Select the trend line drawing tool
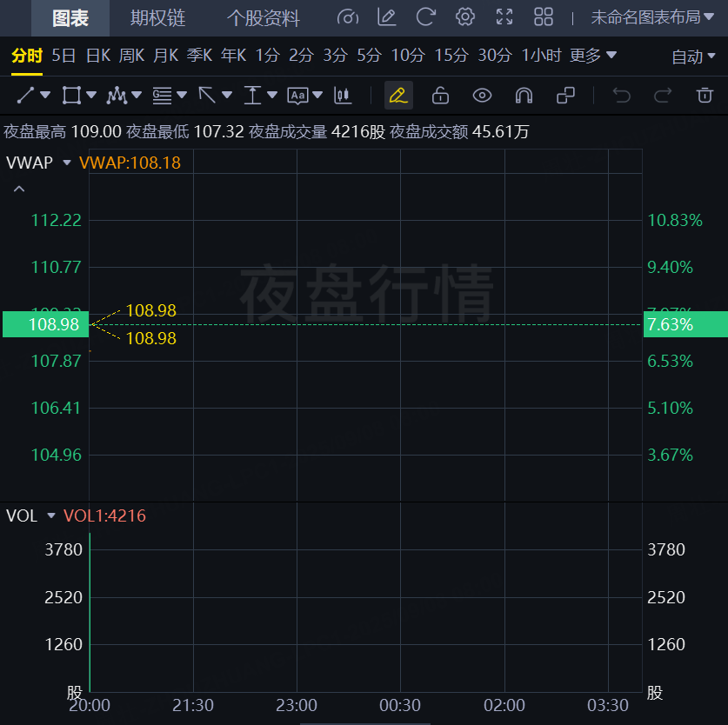The image size is (728, 725). [25, 95]
